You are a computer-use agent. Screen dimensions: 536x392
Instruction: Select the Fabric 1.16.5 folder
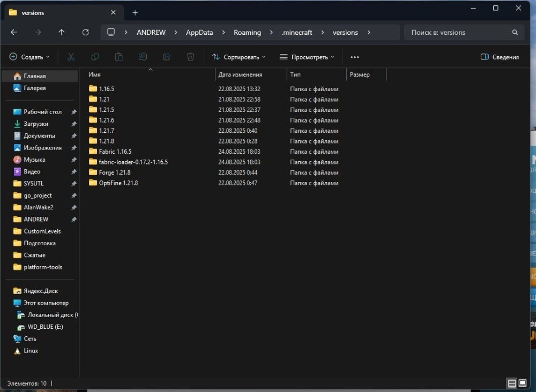tap(110, 152)
